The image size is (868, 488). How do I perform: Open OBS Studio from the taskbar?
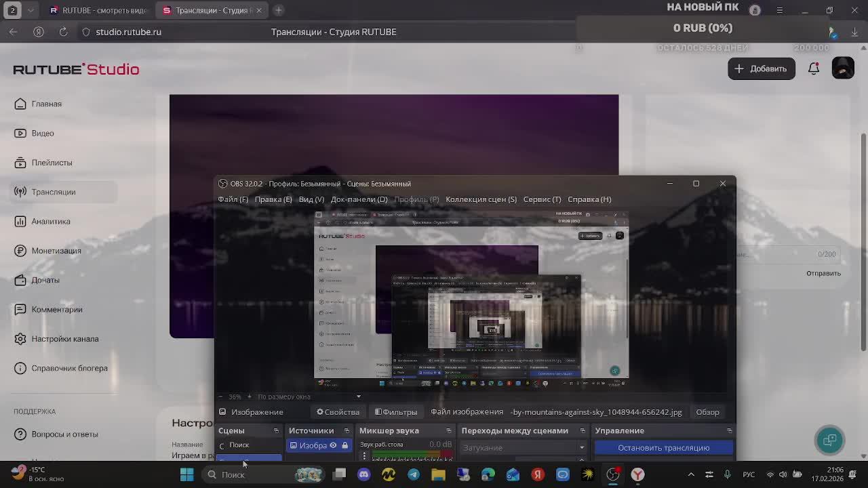[613, 474]
